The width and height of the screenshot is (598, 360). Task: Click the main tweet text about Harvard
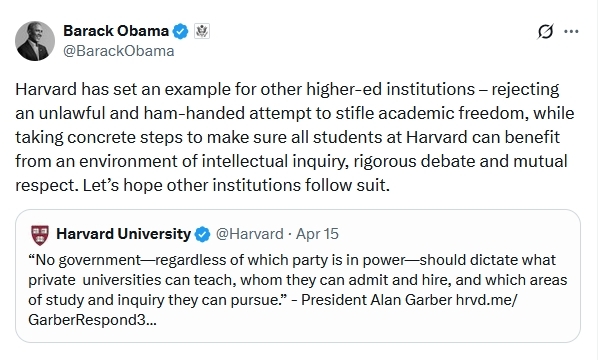pyautogui.click(x=294, y=137)
